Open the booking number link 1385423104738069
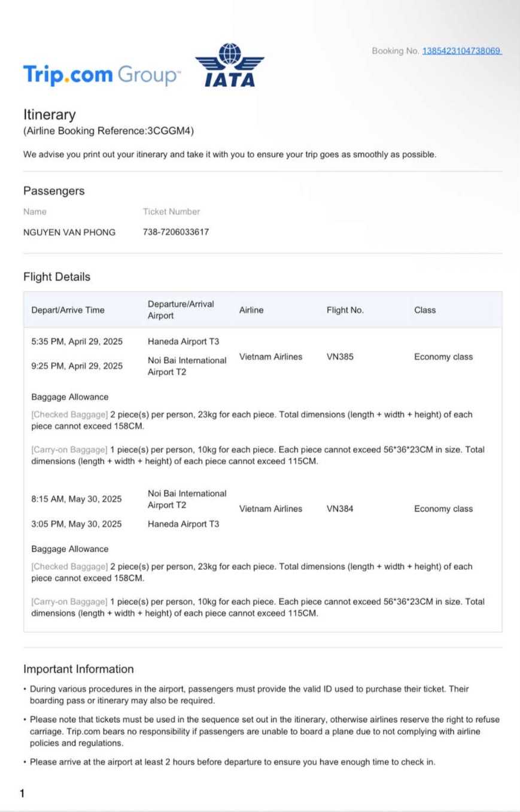The width and height of the screenshot is (520, 812). tap(461, 51)
